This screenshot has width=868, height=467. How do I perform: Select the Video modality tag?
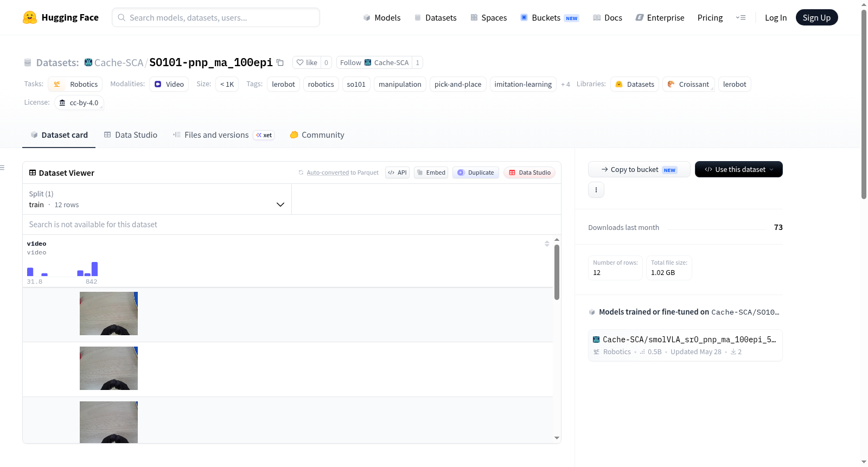click(x=169, y=84)
